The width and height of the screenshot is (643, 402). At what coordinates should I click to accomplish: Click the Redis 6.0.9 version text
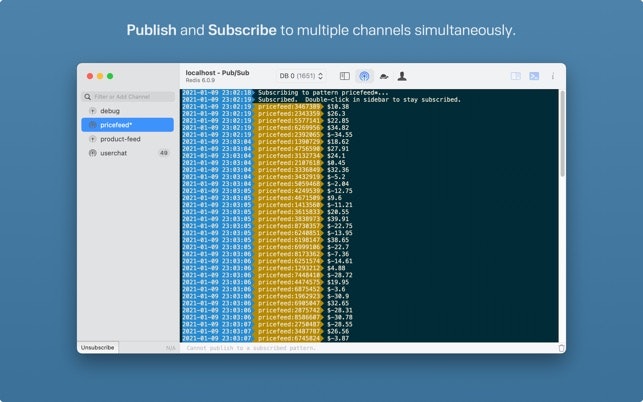(x=200, y=80)
